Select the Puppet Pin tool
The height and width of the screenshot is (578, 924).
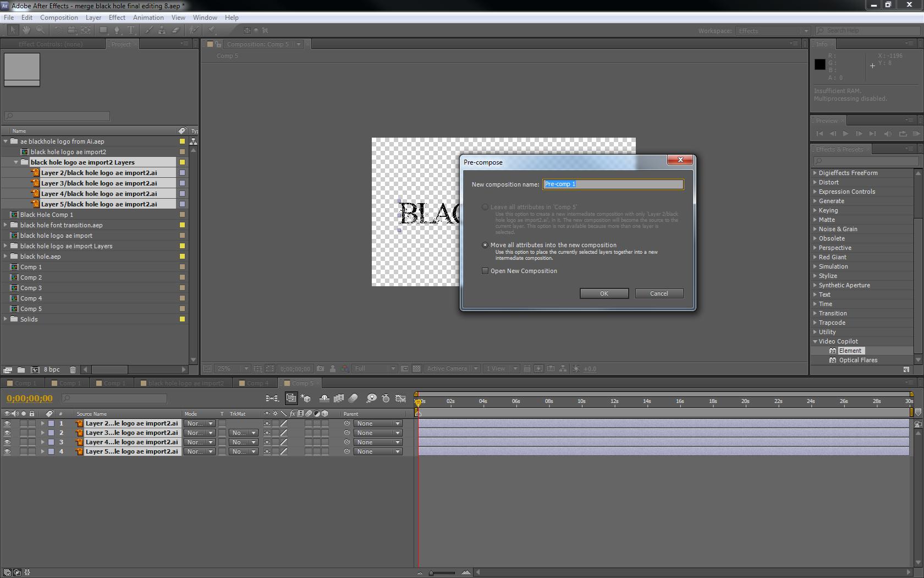pyautogui.click(x=212, y=30)
